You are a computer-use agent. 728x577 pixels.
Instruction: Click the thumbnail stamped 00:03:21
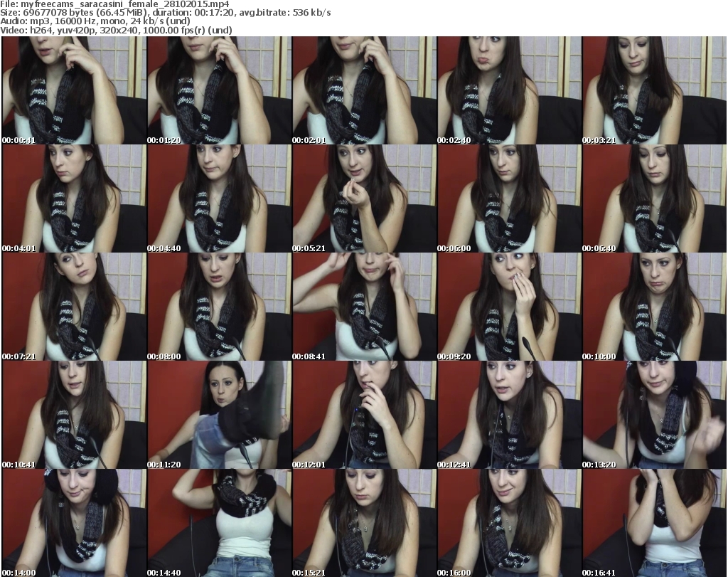[x=654, y=90]
